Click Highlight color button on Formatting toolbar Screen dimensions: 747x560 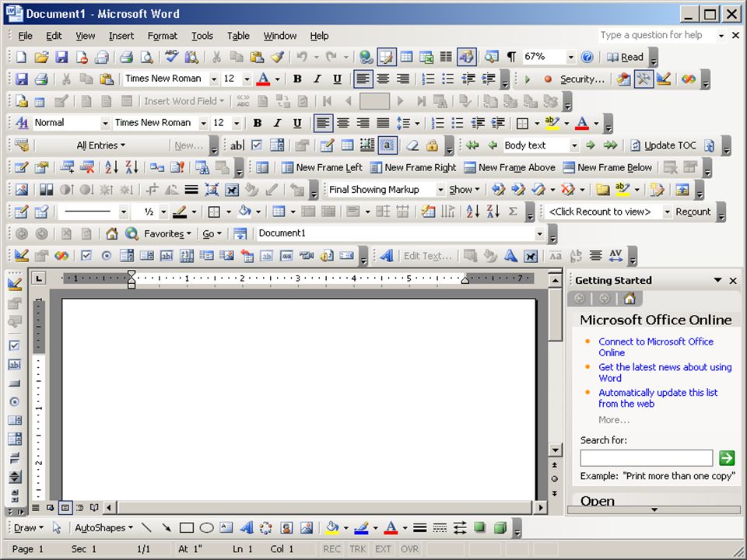(x=552, y=123)
